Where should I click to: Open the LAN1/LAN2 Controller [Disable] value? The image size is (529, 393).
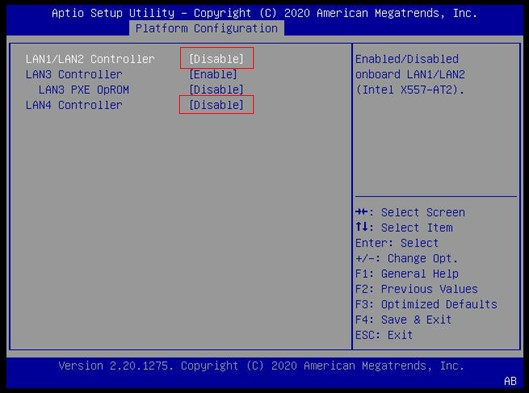point(216,59)
